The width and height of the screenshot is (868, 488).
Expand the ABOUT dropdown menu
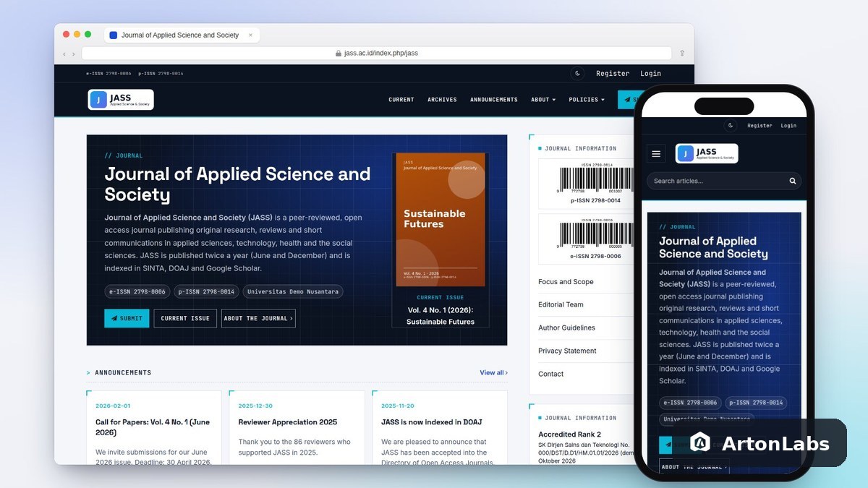(x=543, y=100)
